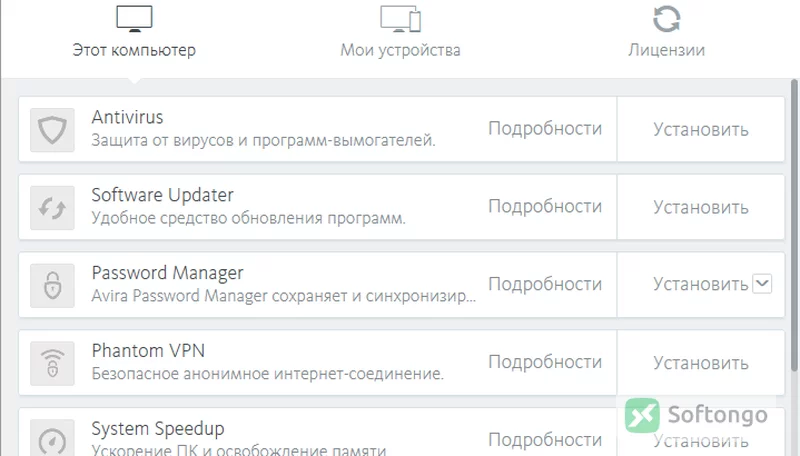Click the Software Updater arrows icon
Viewport: 800px width, 456px height.
53,208
